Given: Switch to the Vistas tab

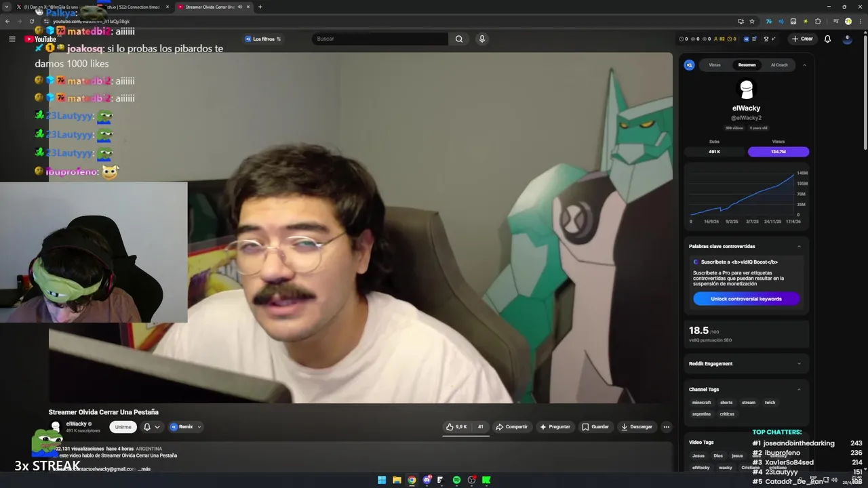Looking at the screenshot, I should 715,65.
